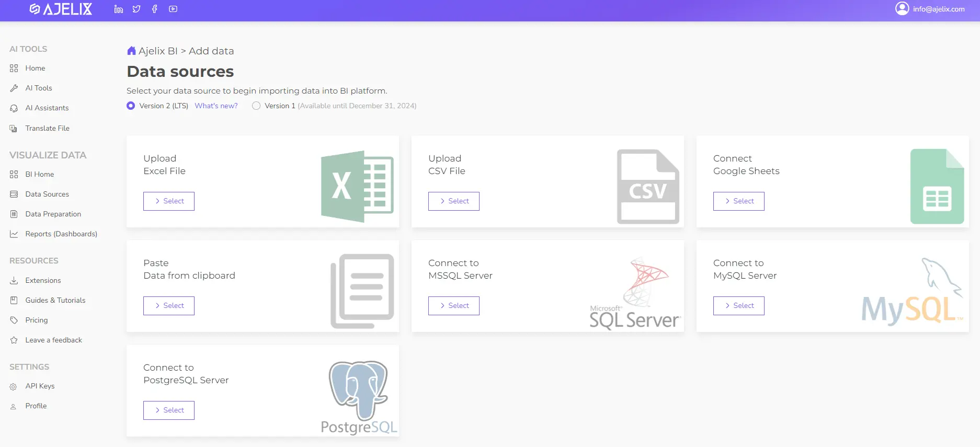Click the database icon beside Data Sources
The width and height of the screenshot is (980, 447).
14,194
